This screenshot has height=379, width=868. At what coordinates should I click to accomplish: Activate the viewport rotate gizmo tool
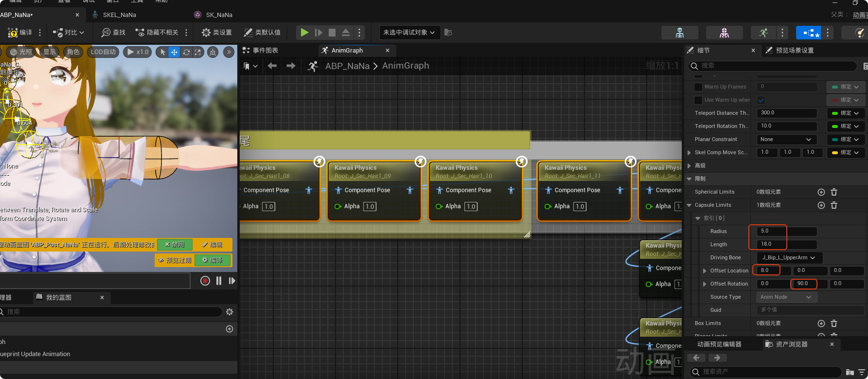point(186,52)
